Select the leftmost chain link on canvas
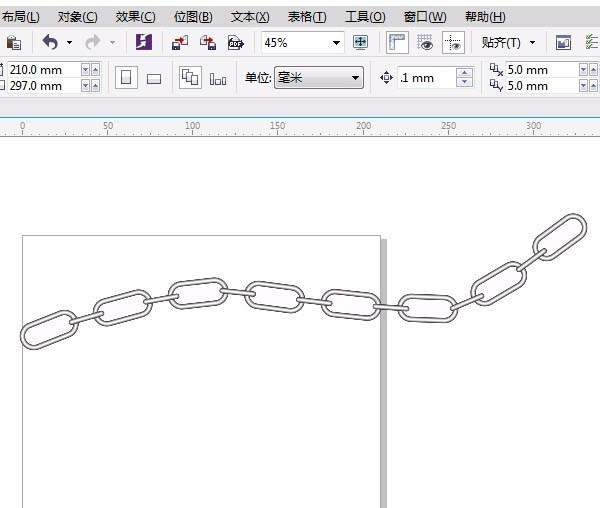 [49, 330]
